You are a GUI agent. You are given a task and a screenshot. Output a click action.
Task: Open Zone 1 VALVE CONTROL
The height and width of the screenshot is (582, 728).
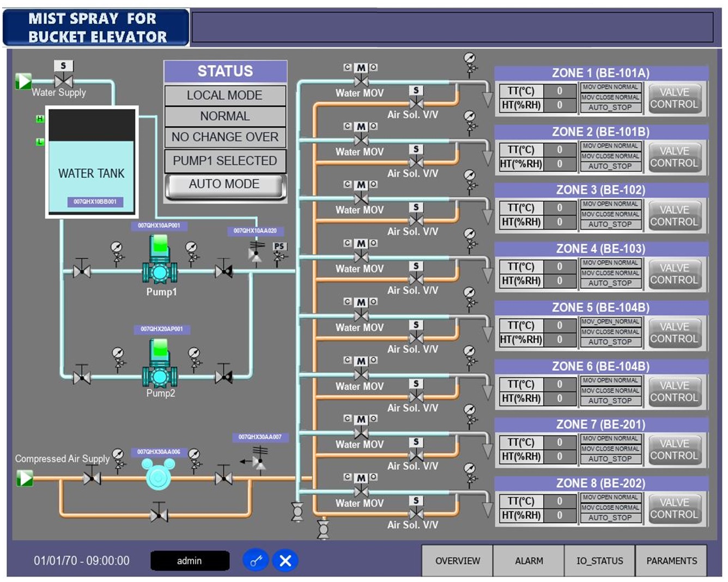tap(674, 98)
